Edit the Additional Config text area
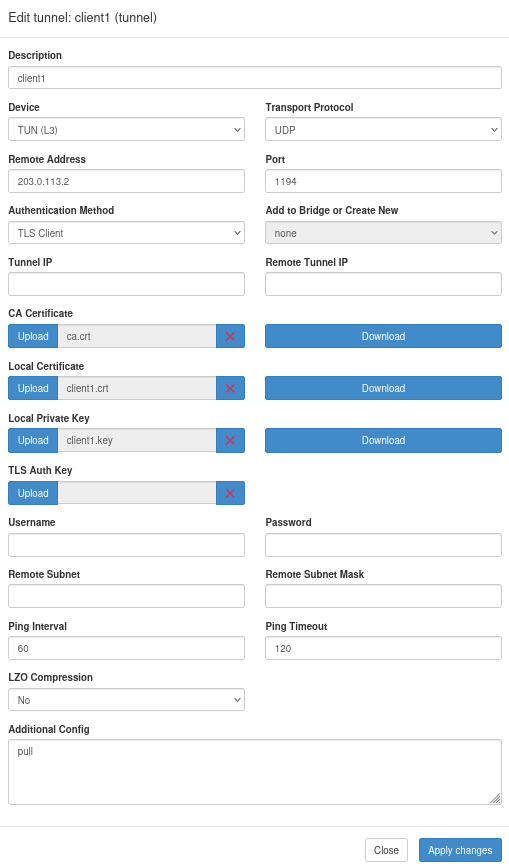 pos(255,772)
